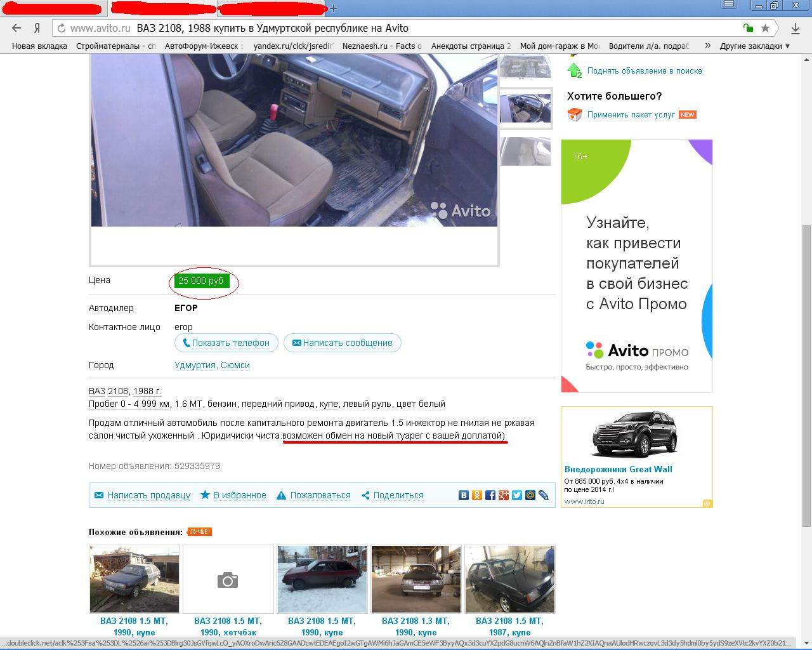Click the Показать телефон button

[226, 343]
